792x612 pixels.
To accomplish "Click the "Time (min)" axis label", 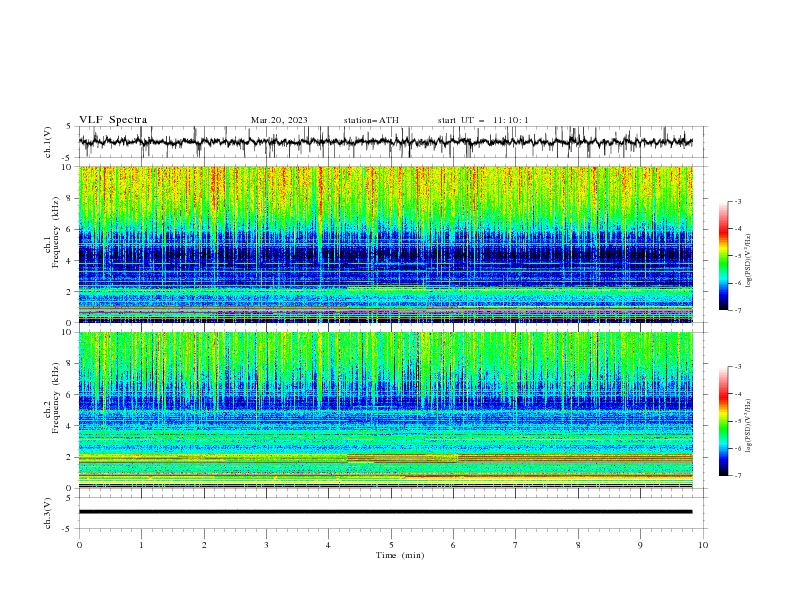I will [x=400, y=555].
